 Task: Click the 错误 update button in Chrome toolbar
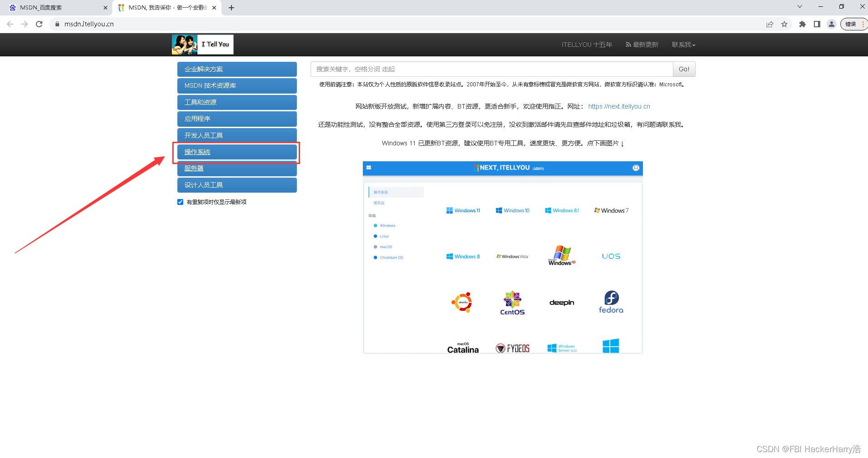point(854,24)
